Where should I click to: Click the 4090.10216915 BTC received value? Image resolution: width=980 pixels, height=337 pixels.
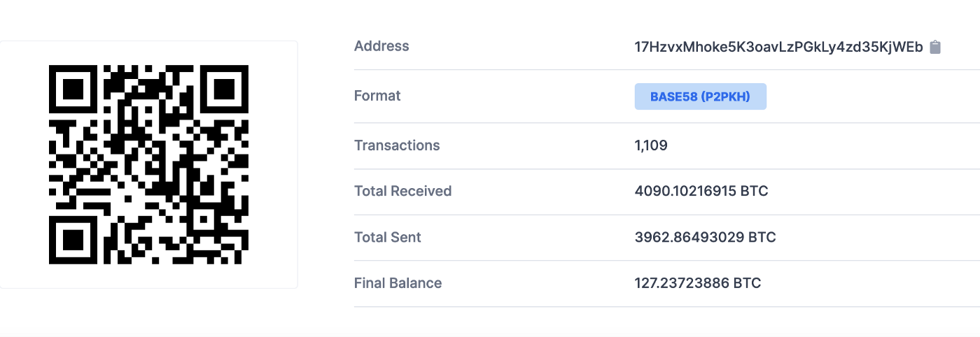point(701,191)
